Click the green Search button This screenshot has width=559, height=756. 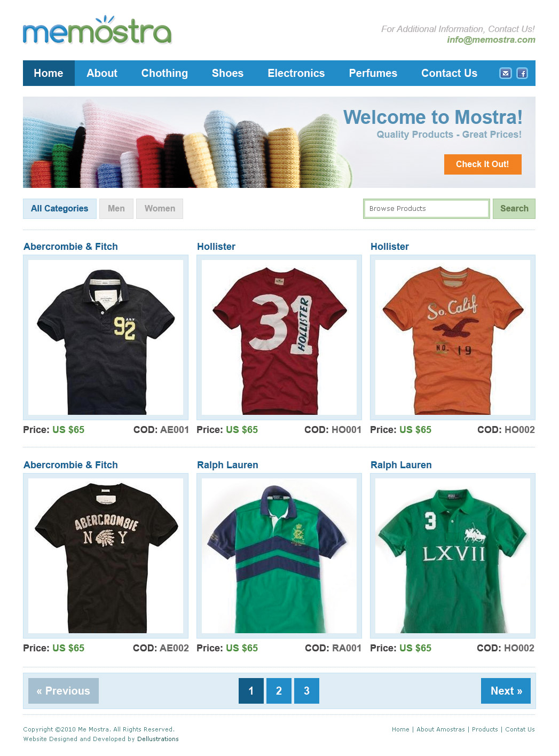click(x=514, y=209)
